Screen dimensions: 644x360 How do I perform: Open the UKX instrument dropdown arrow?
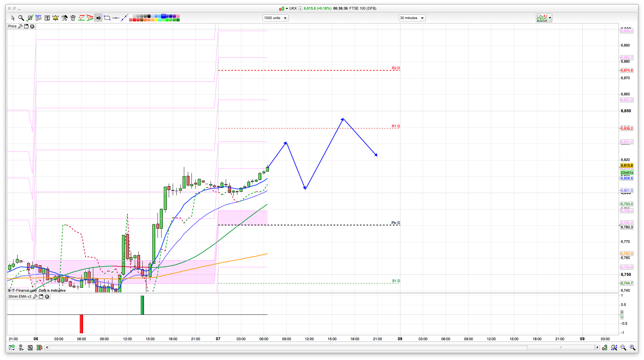click(287, 9)
